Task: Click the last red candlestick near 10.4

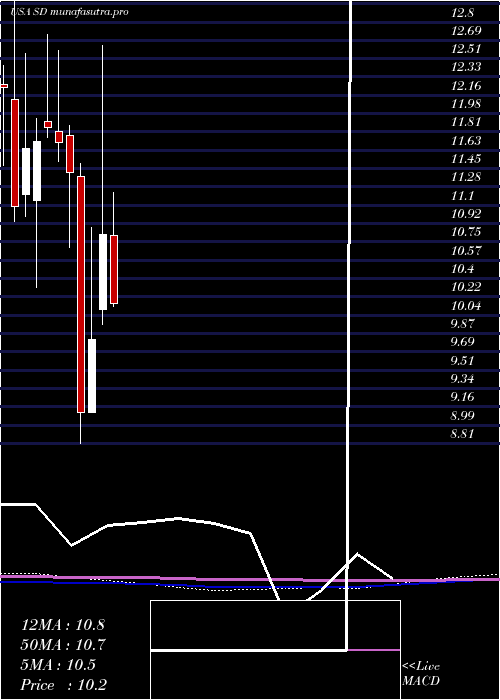Action: click(114, 269)
